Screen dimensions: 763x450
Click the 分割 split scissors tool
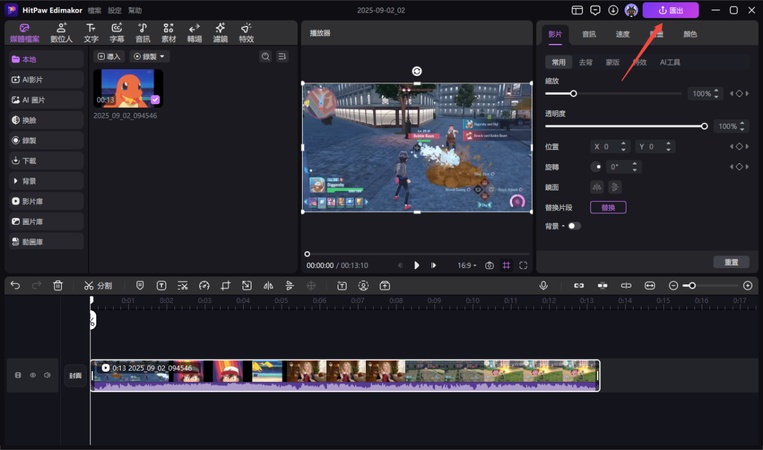(x=98, y=286)
